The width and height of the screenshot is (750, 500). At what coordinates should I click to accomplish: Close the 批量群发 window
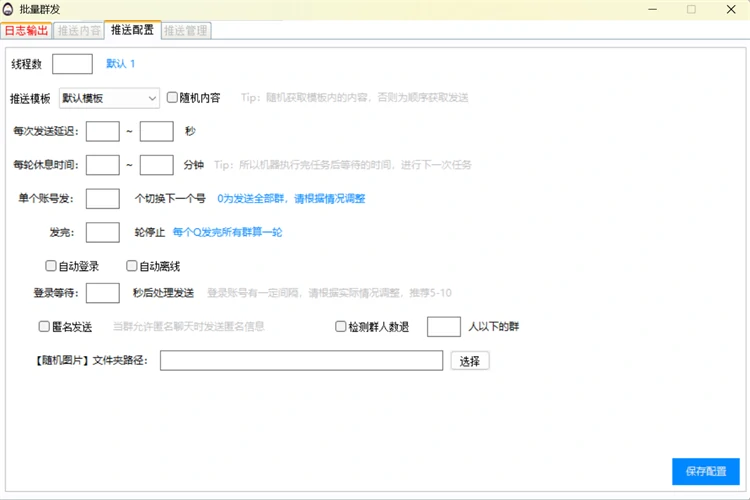[731, 9]
